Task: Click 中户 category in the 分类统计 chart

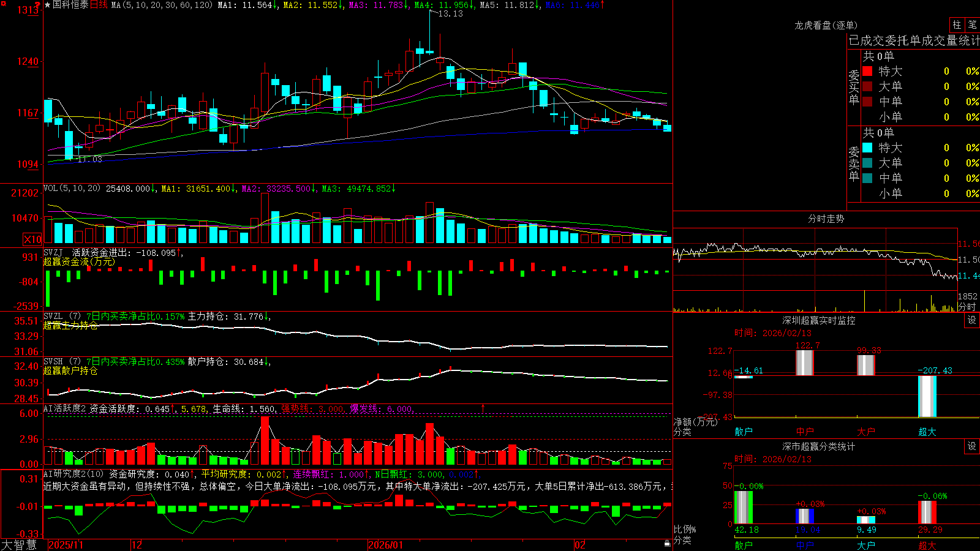Action: tap(805, 545)
